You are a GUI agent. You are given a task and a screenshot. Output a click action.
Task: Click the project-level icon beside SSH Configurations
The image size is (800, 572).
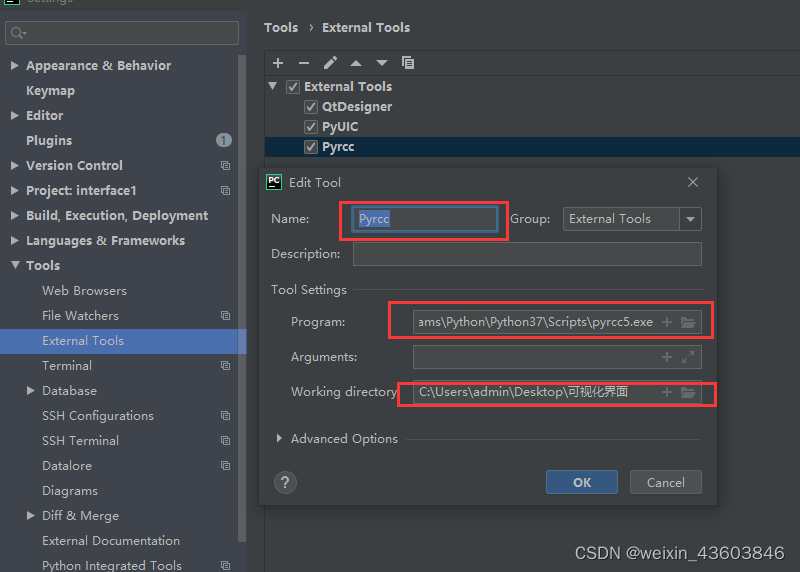pos(226,415)
